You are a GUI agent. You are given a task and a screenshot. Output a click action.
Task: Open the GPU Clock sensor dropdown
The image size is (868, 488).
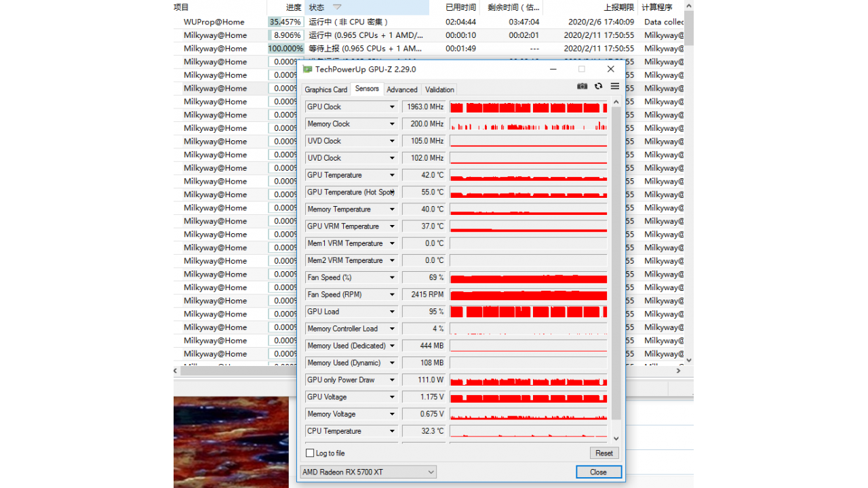[392, 107]
